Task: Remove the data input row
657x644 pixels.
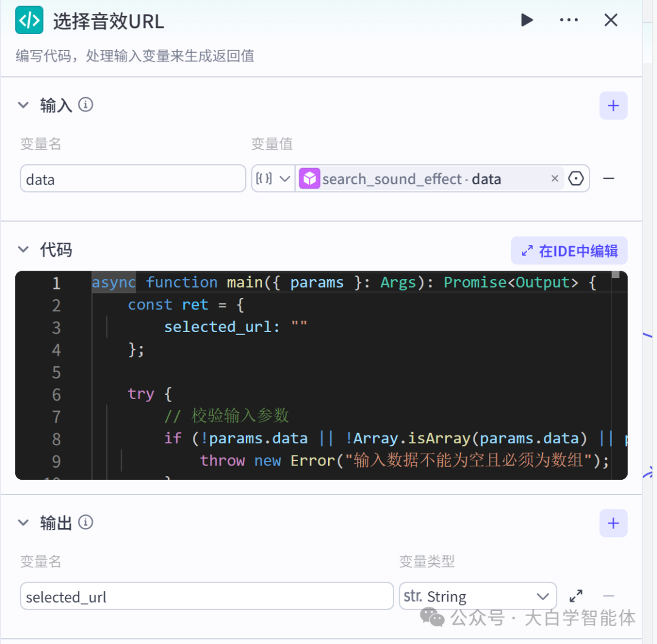Action: pos(608,178)
